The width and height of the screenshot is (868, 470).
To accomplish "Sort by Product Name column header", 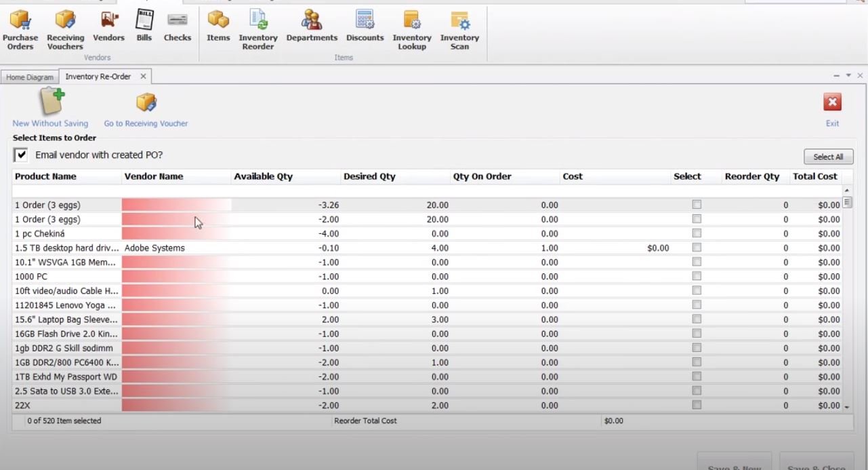I will coord(67,176).
